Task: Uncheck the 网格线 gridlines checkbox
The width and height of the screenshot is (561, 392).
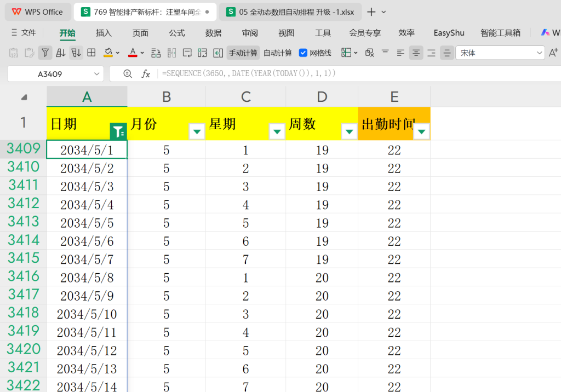Action: (303, 53)
